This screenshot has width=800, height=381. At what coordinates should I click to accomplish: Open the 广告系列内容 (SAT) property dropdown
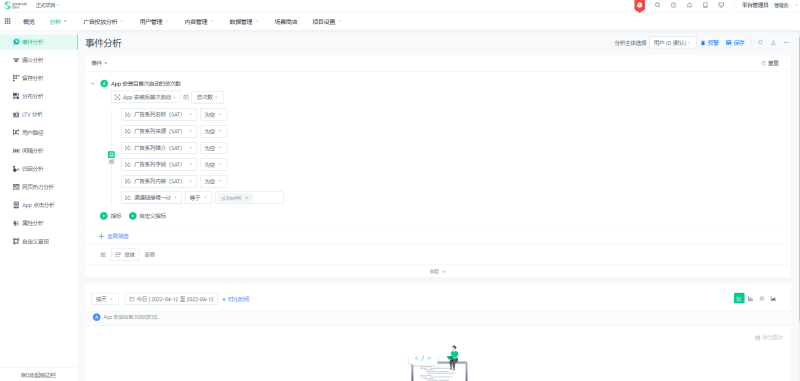[159, 181]
